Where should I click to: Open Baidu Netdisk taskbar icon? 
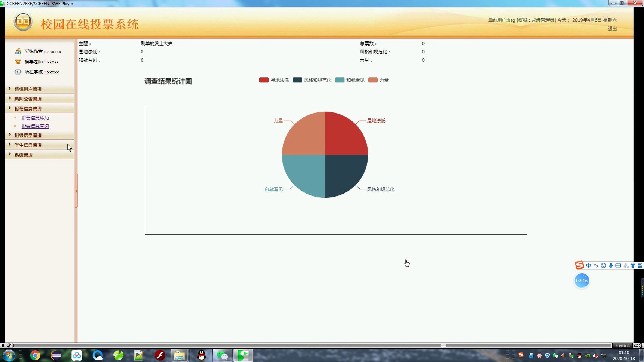(77, 355)
